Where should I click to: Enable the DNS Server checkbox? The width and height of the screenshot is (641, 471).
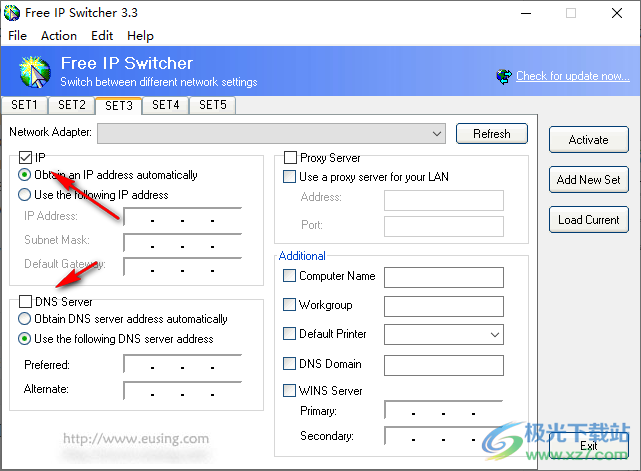coord(25,302)
